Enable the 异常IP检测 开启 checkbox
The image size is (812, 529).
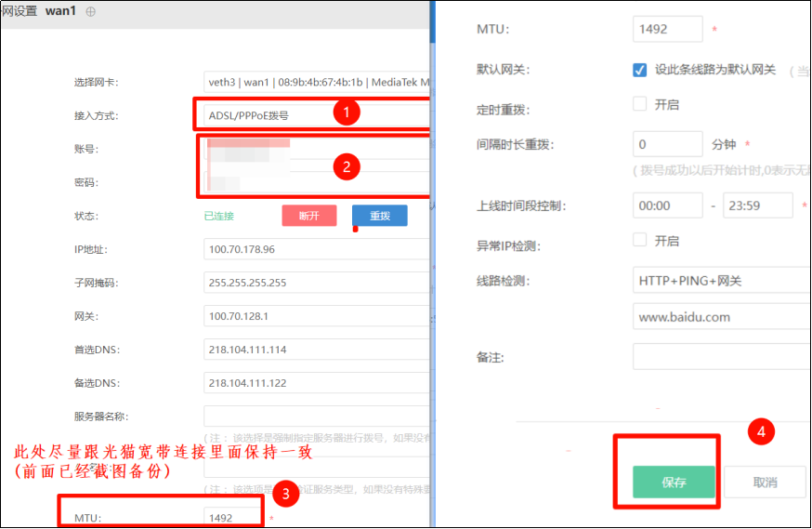click(639, 239)
